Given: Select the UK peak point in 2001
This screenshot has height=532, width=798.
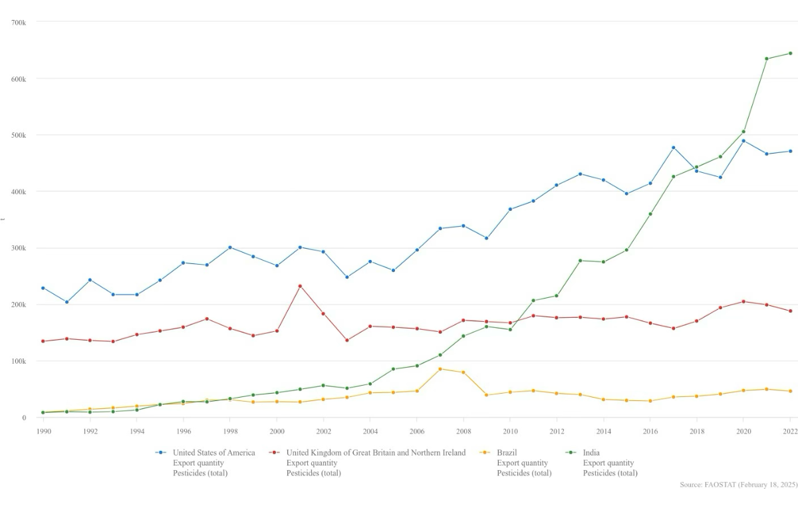Looking at the screenshot, I should click(x=300, y=286).
